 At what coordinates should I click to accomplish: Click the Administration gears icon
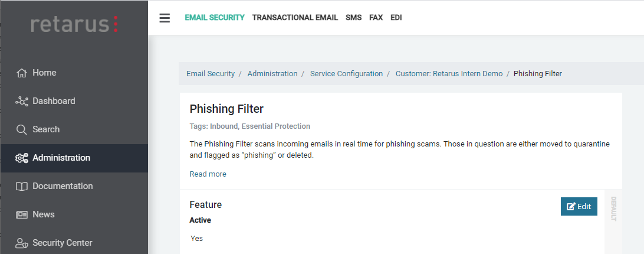22,158
